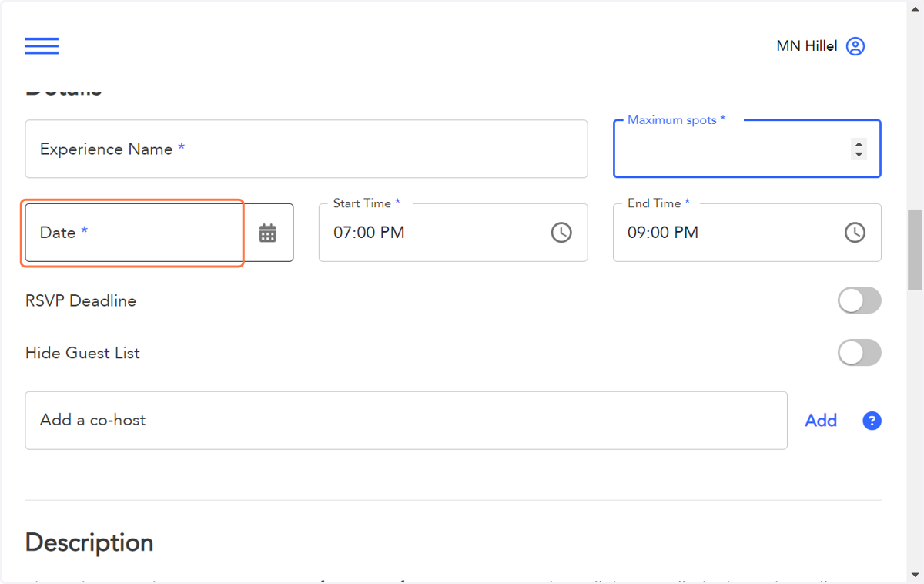Show help for adding a co-host

click(872, 421)
